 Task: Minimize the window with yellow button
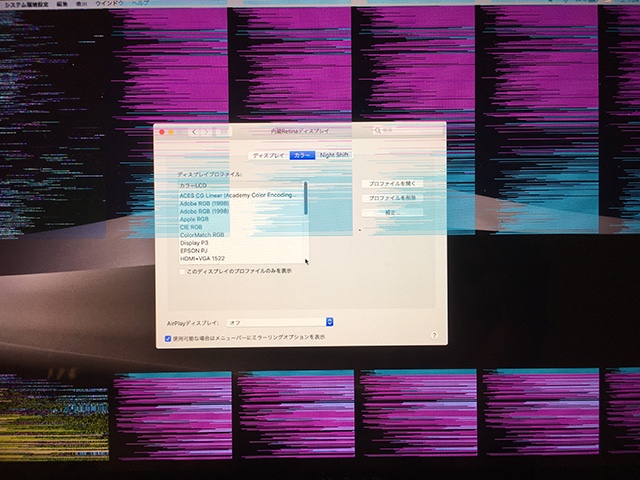[171, 132]
